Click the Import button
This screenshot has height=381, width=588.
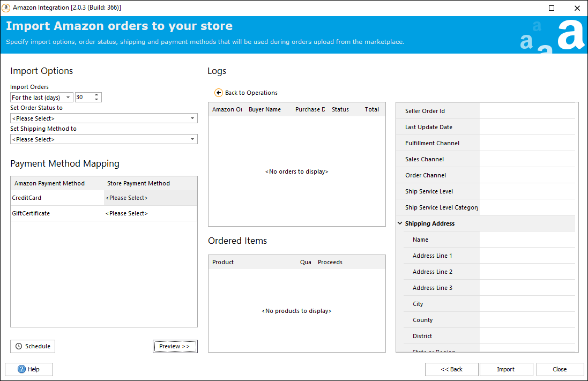point(506,369)
